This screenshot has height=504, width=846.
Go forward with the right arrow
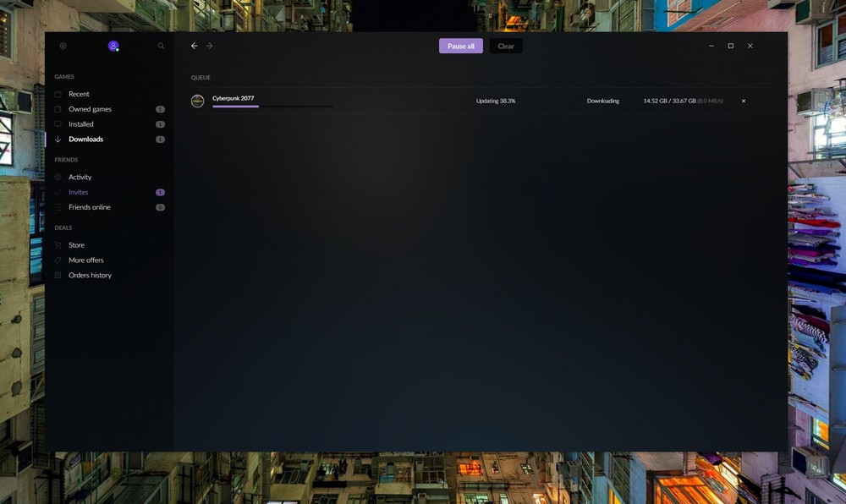(210, 46)
